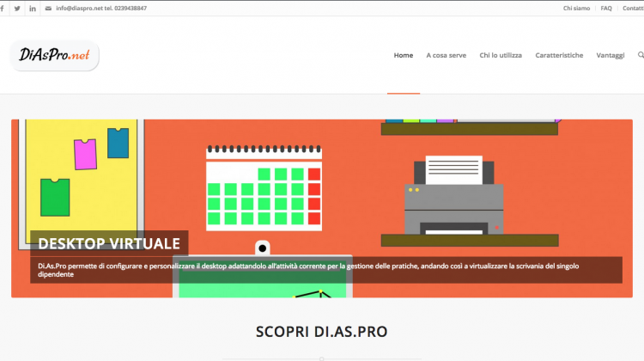
Task: Click the envelope email icon
Action: pos(48,9)
